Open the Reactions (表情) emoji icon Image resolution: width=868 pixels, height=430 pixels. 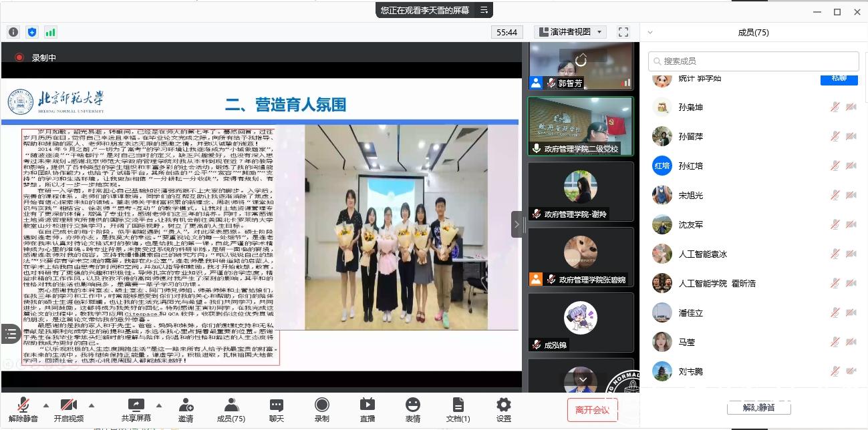pyautogui.click(x=412, y=408)
